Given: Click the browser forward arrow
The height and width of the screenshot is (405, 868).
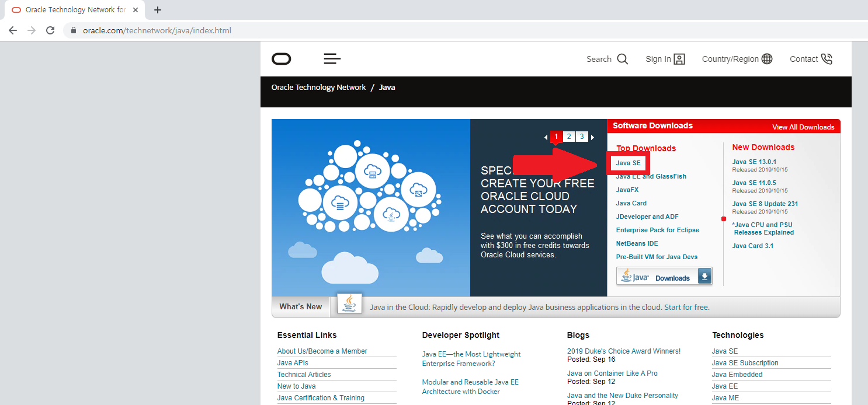Looking at the screenshot, I should click(32, 30).
